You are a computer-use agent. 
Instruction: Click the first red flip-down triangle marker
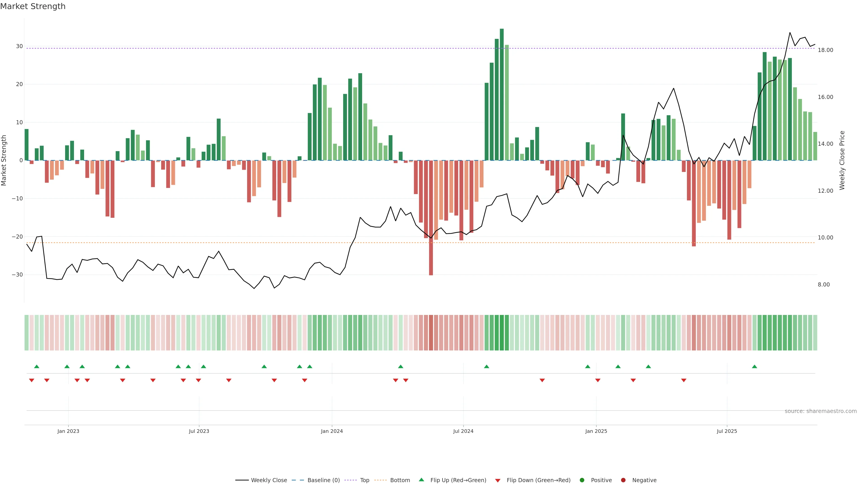click(x=32, y=380)
